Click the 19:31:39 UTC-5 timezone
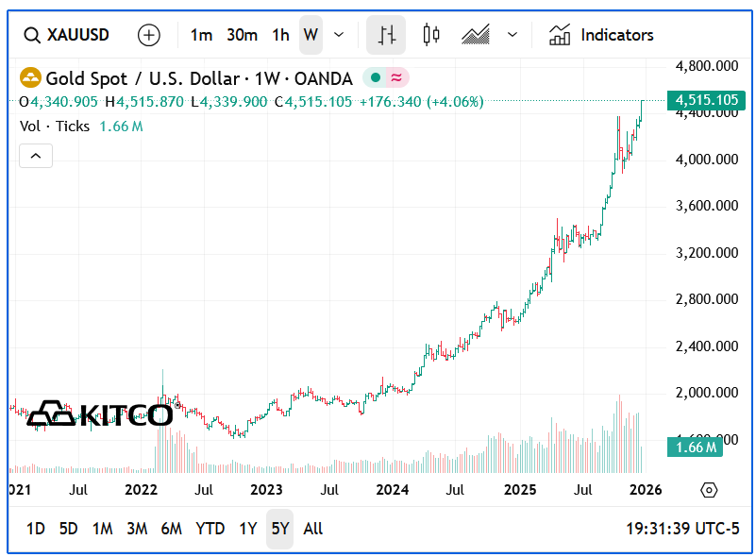The height and width of the screenshot is (557, 756). (x=683, y=529)
